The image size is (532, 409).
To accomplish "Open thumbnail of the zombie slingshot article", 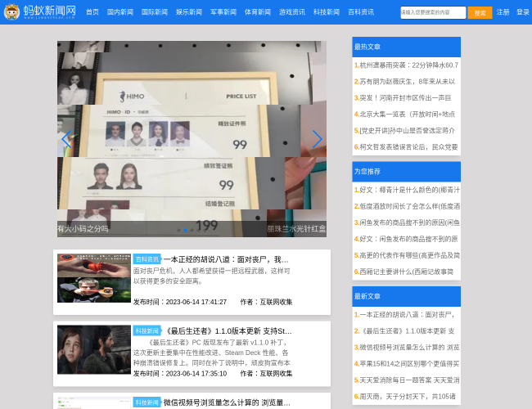I will click(94, 278).
